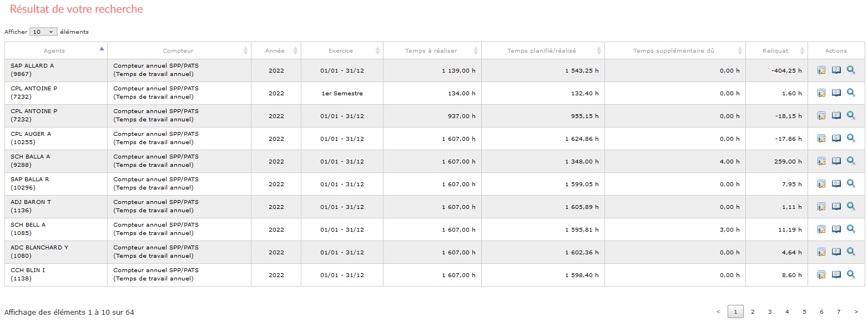Image resolution: width=868 pixels, height=322 pixels.
Task: Click the magnifier icon for ADC BLANCHARD Y
Action: [851, 252]
